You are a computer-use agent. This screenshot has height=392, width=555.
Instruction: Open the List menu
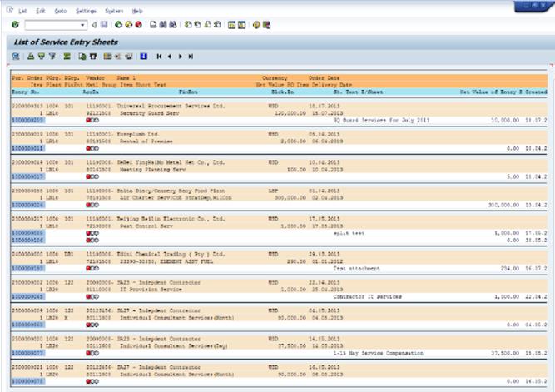tap(22, 12)
